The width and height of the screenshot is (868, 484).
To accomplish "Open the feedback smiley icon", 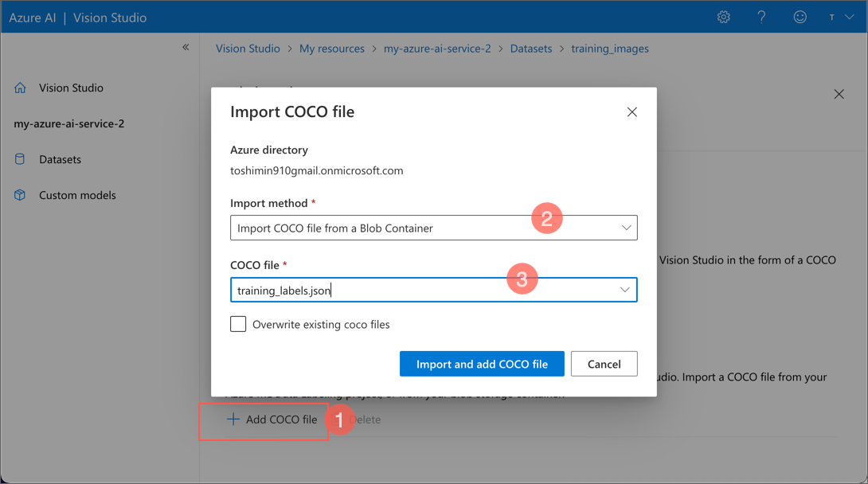I will click(x=800, y=18).
